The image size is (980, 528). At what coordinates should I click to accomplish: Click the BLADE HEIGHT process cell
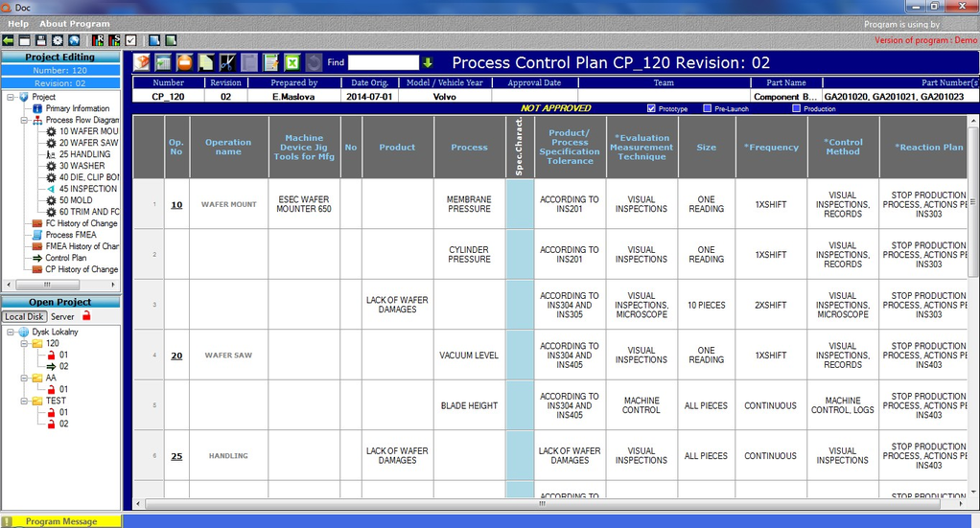(469, 405)
